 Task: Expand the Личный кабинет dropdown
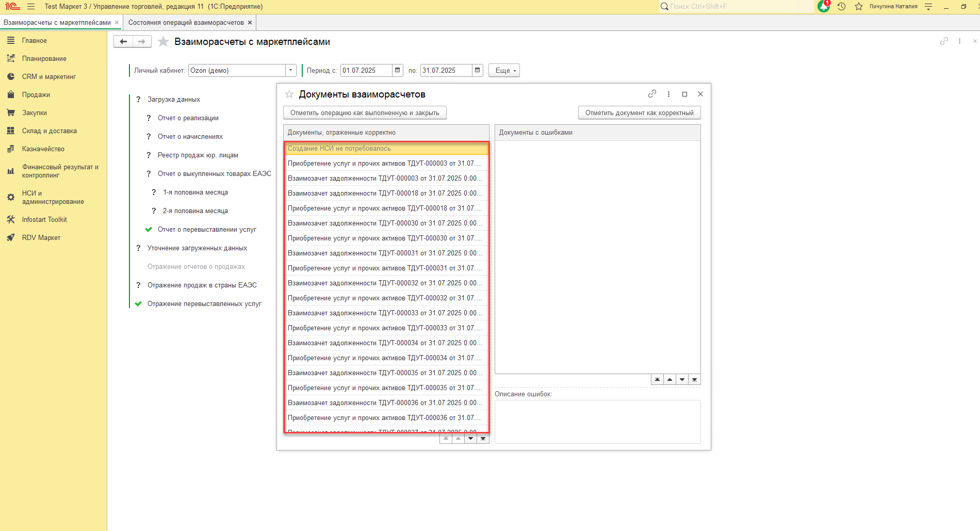click(291, 70)
